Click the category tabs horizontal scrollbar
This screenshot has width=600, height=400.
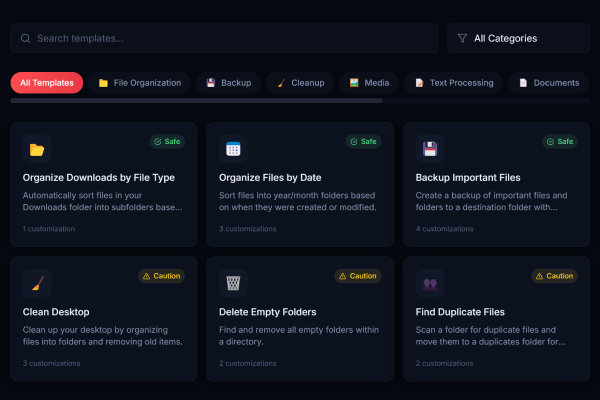pyautogui.click(x=196, y=101)
